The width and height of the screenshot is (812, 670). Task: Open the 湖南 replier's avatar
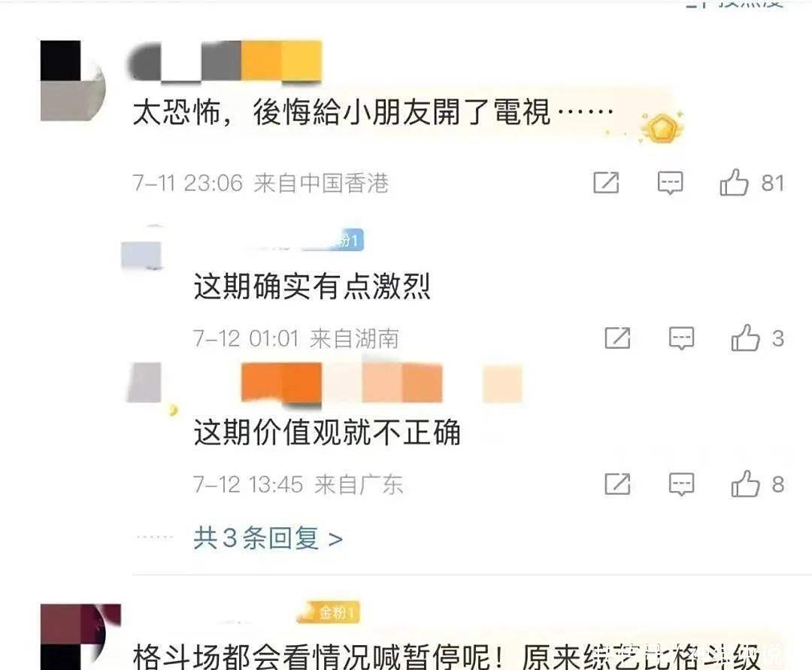pos(142,249)
